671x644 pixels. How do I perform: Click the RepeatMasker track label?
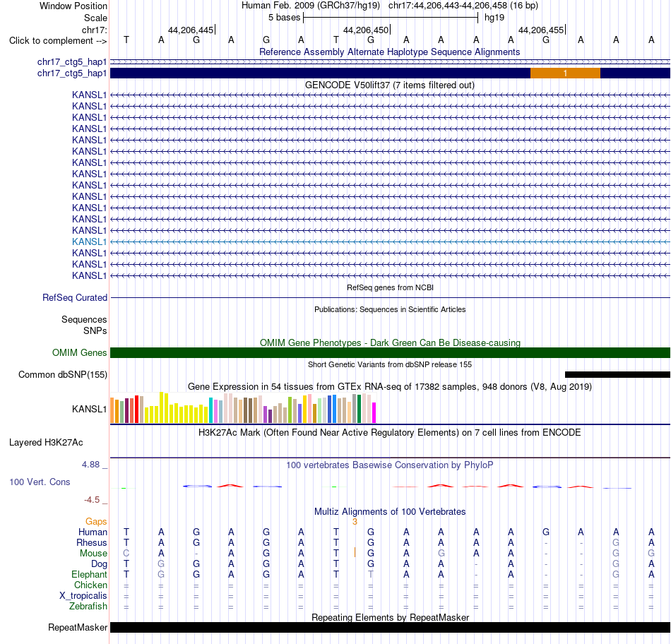[x=78, y=628]
